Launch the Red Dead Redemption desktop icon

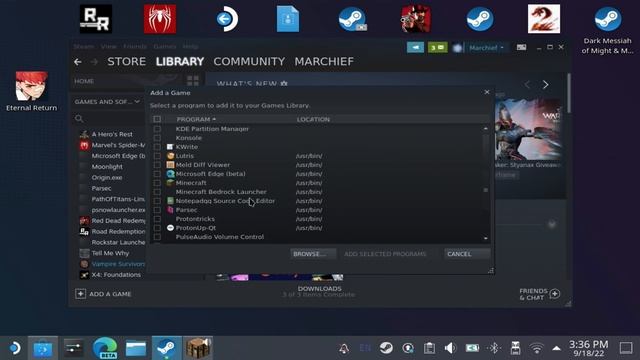click(416, 19)
